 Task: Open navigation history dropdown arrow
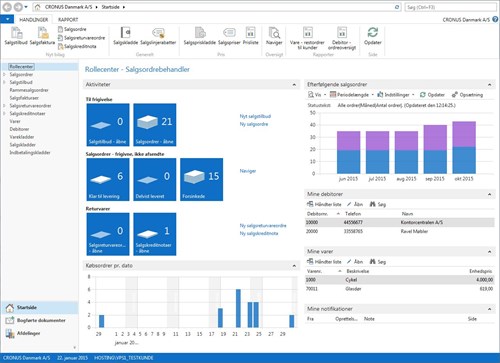point(26,7)
